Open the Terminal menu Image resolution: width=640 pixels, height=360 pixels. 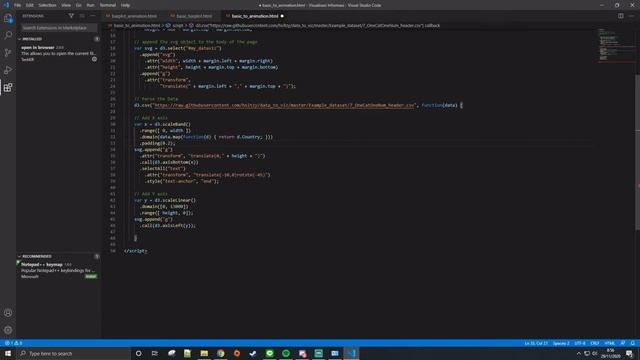pos(108,5)
